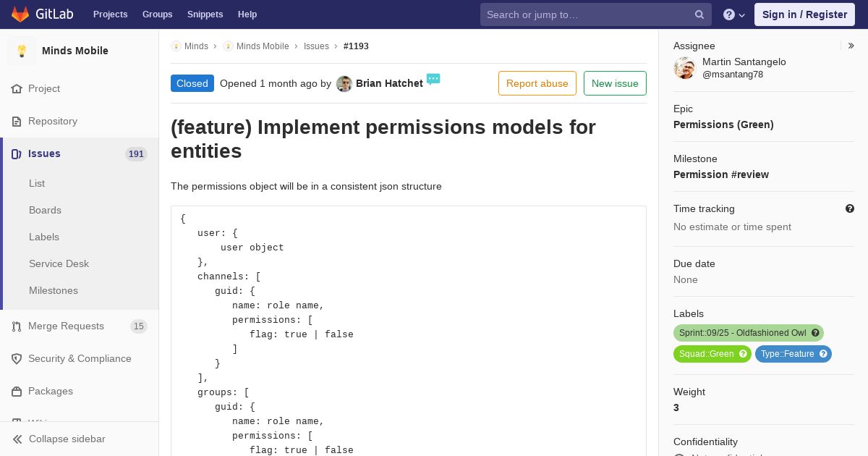Click the Sprint label help icon
The image size is (868, 456).
click(x=815, y=333)
